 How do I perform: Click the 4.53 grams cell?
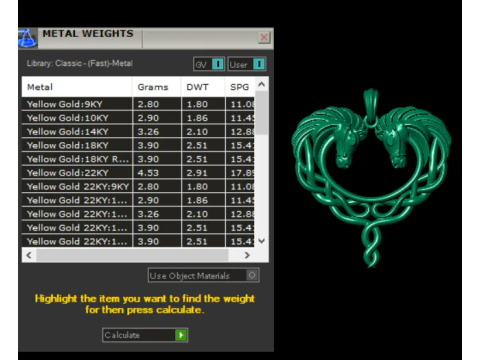tap(157, 173)
